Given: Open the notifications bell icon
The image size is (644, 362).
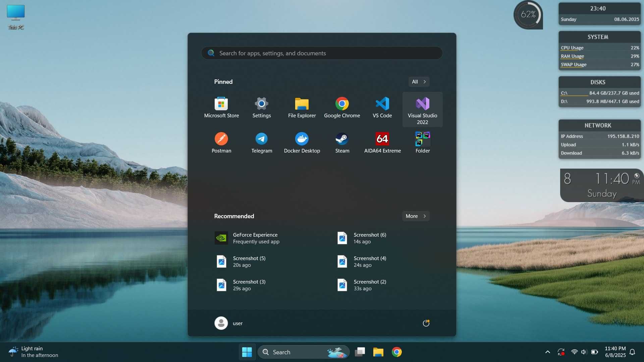Looking at the screenshot, I should [632, 352].
